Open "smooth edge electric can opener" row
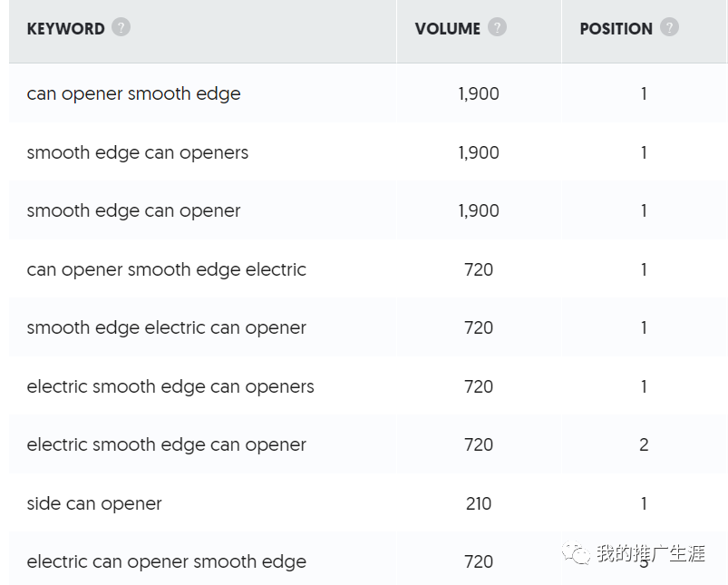The height and width of the screenshot is (585, 728). click(x=166, y=327)
